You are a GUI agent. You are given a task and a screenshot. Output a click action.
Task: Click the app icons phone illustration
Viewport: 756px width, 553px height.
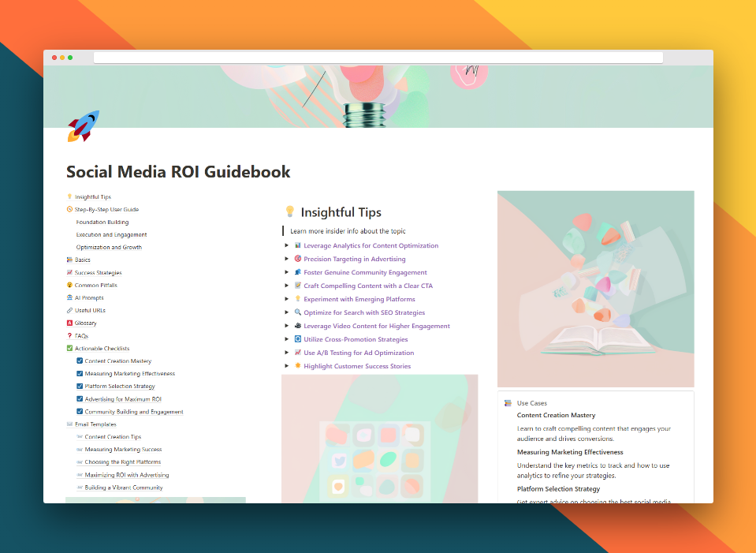tap(379, 439)
